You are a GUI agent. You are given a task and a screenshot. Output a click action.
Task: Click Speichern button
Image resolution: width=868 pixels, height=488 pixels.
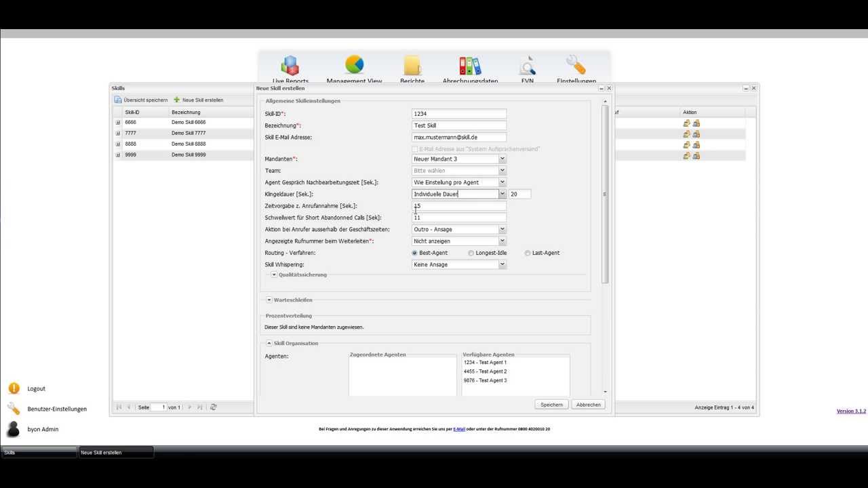[x=551, y=405]
